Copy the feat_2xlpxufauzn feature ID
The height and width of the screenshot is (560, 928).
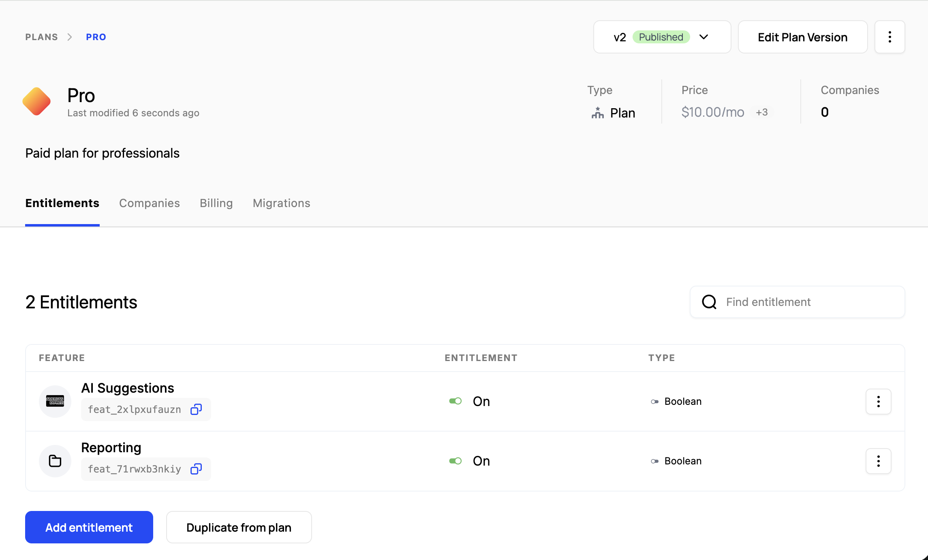[196, 409]
